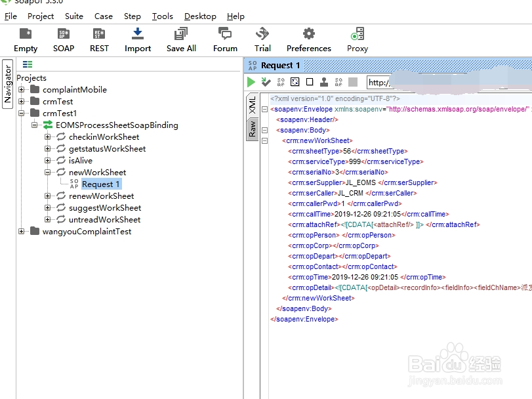Open the Project menu
532x399 pixels.
[41, 16]
